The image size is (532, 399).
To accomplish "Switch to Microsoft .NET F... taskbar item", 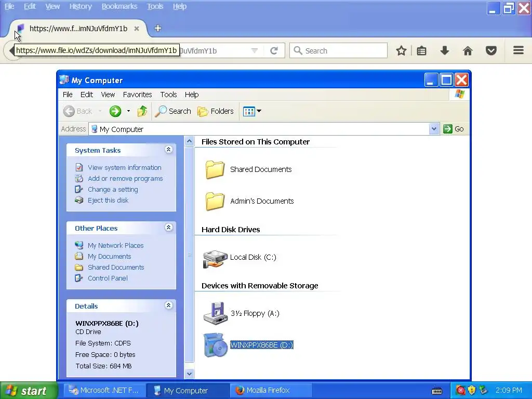I will pyautogui.click(x=105, y=391).
